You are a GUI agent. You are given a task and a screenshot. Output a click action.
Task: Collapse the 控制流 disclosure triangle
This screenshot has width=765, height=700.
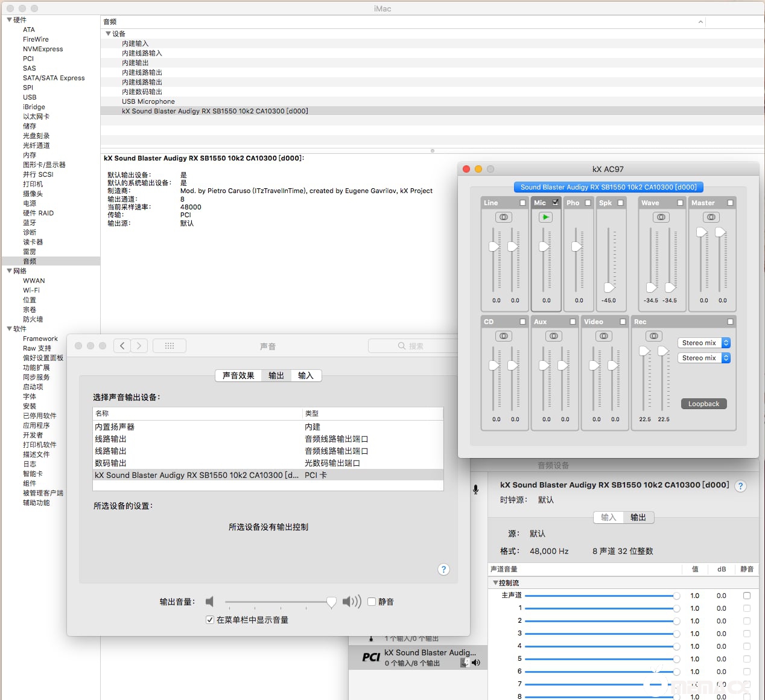coord(495,583)
